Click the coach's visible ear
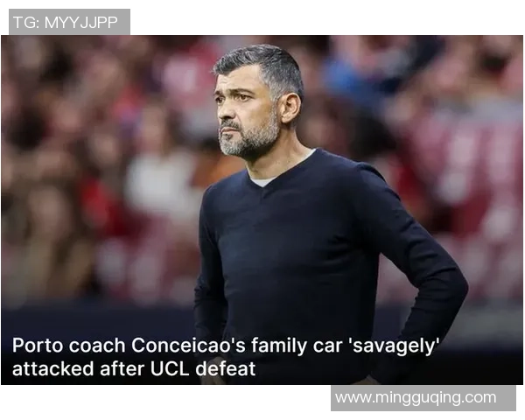 tap(290, 108)
